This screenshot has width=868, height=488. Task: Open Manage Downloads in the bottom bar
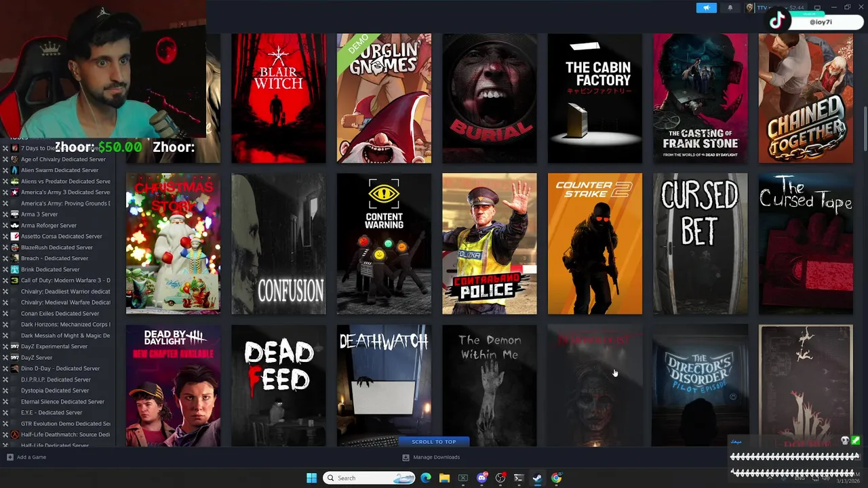pos(431,457)
